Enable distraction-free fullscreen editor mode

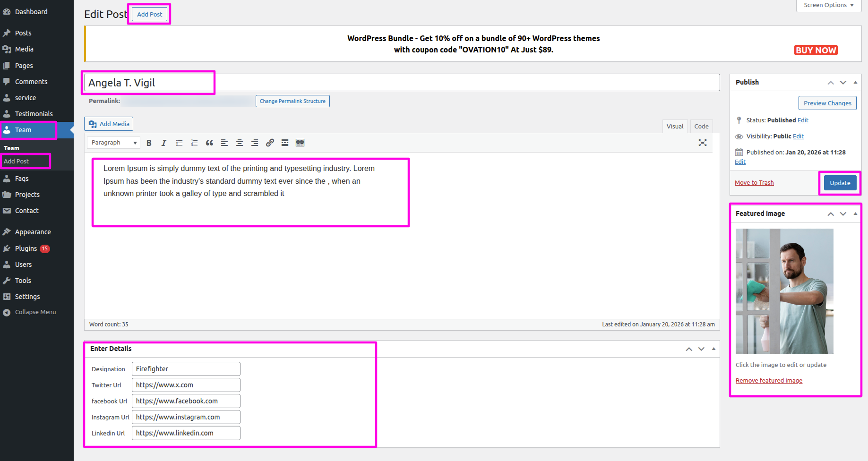pos(703,143)
